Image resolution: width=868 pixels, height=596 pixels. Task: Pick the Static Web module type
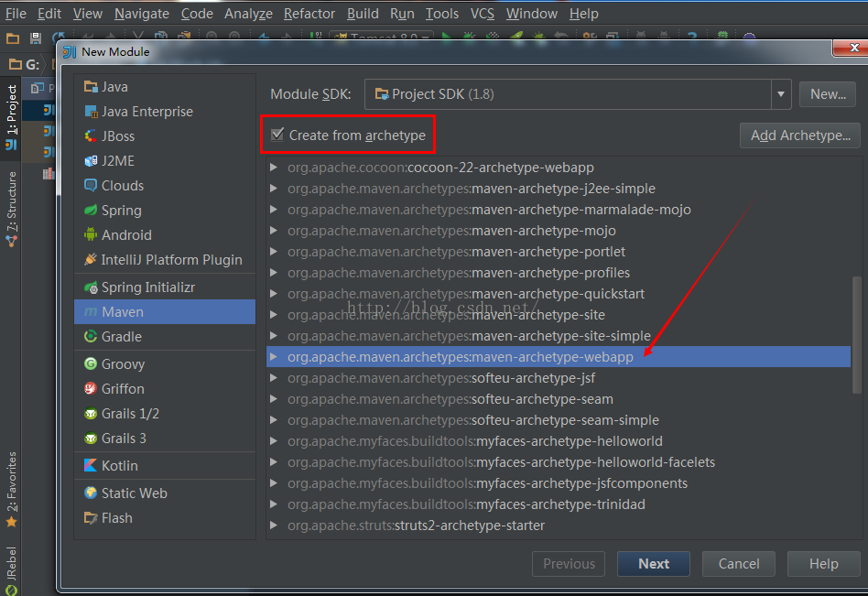tap(165, 493)
